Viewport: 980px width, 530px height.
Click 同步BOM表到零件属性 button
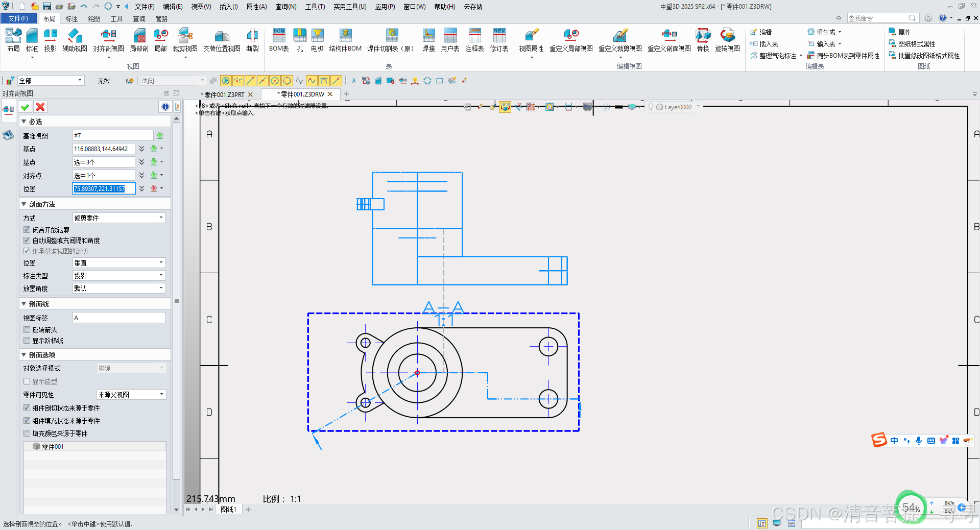pos(843,56)
